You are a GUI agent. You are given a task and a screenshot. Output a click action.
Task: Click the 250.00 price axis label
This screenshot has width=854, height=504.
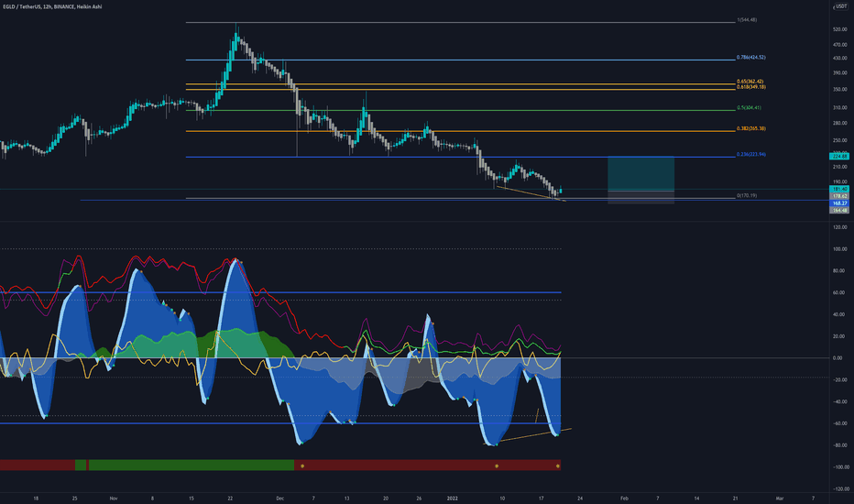pyautogui.click(x=840, y=140)
